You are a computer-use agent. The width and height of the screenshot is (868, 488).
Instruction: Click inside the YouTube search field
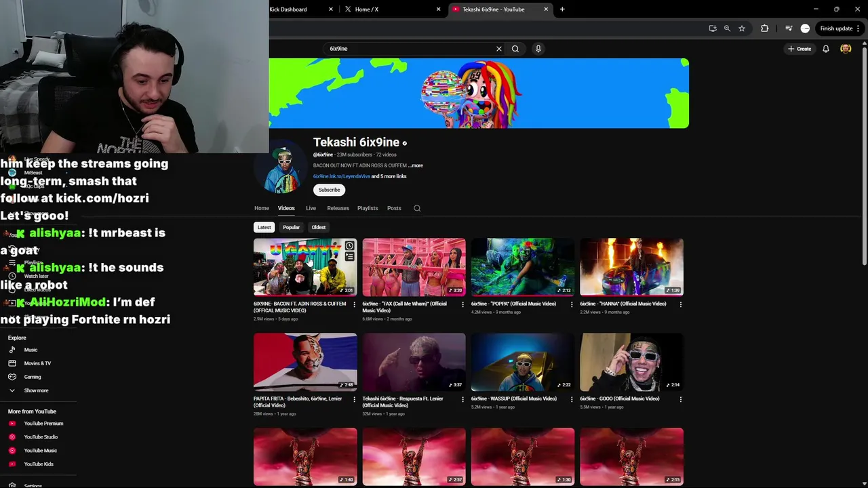coord(411,49)
